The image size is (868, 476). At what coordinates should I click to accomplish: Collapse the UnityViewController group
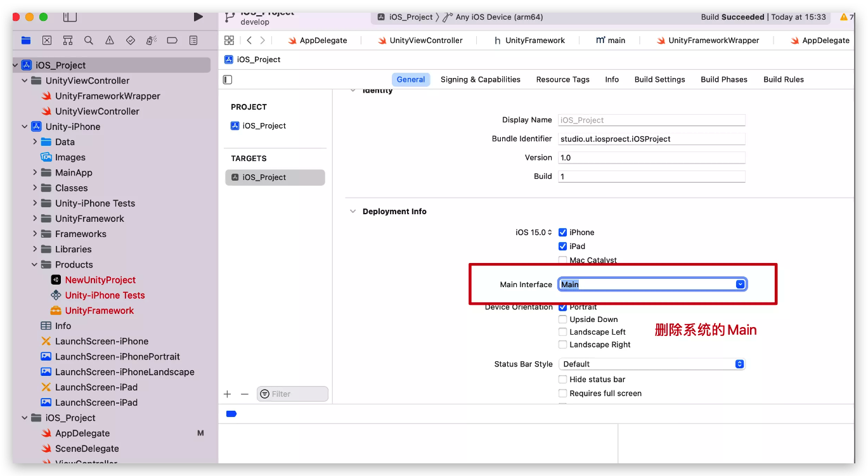[x=25, y=80]
